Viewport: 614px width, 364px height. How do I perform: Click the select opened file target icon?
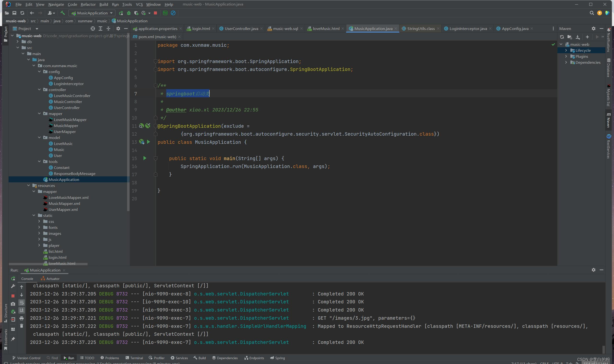[x=93, y=29]
